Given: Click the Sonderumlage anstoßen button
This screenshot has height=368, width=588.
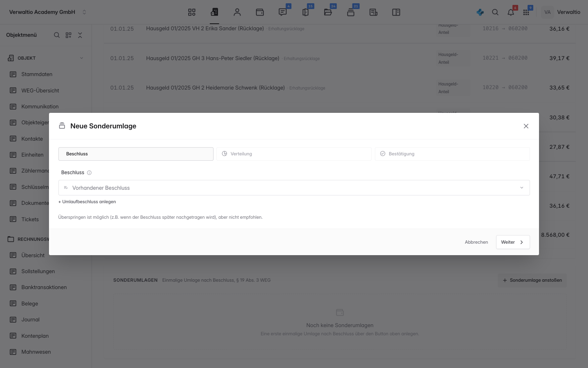Looking at the screenshot, I should [532, 280].
